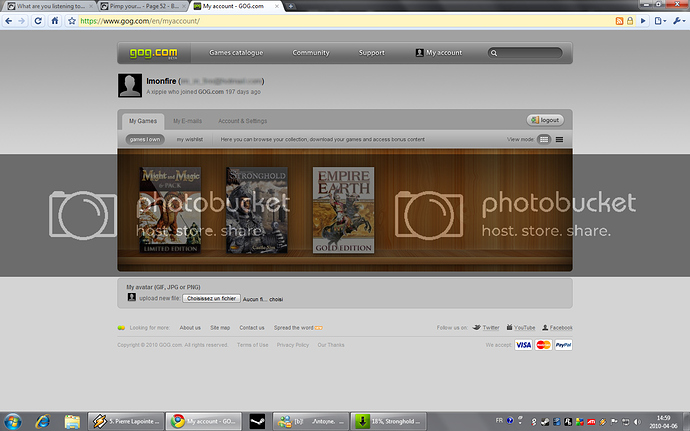Viewport: 690px width, 431px height.
Task: Bookmark this page with the star icon
Action: pyautogui.click(x=72, y=21)
